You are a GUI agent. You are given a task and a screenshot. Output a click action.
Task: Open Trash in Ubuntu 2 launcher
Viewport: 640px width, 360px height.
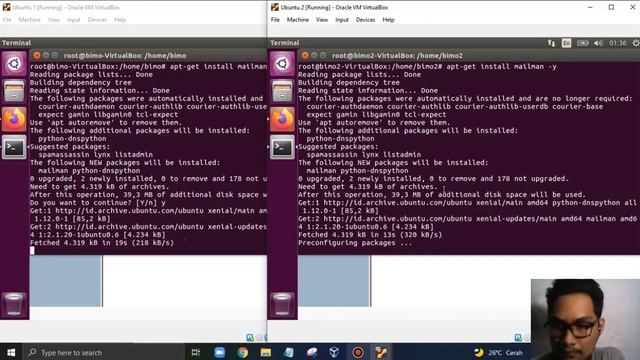click(282, 304)
